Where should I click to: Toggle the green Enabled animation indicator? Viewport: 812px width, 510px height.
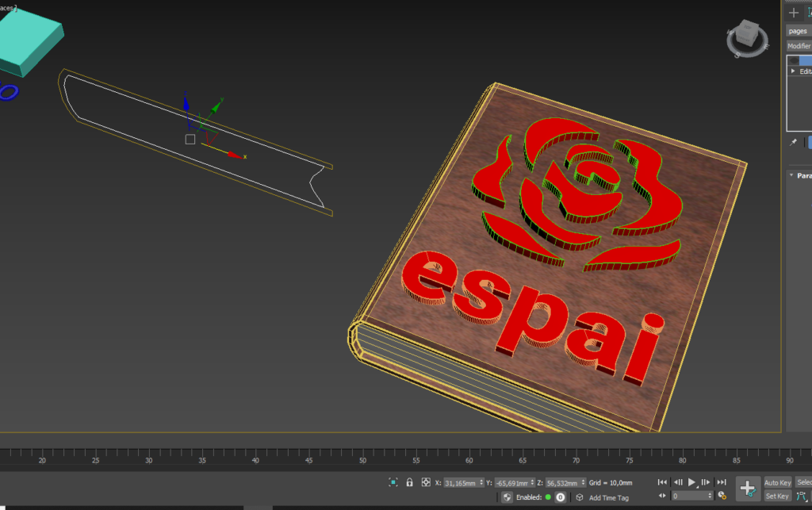click(x=549, y=497)
